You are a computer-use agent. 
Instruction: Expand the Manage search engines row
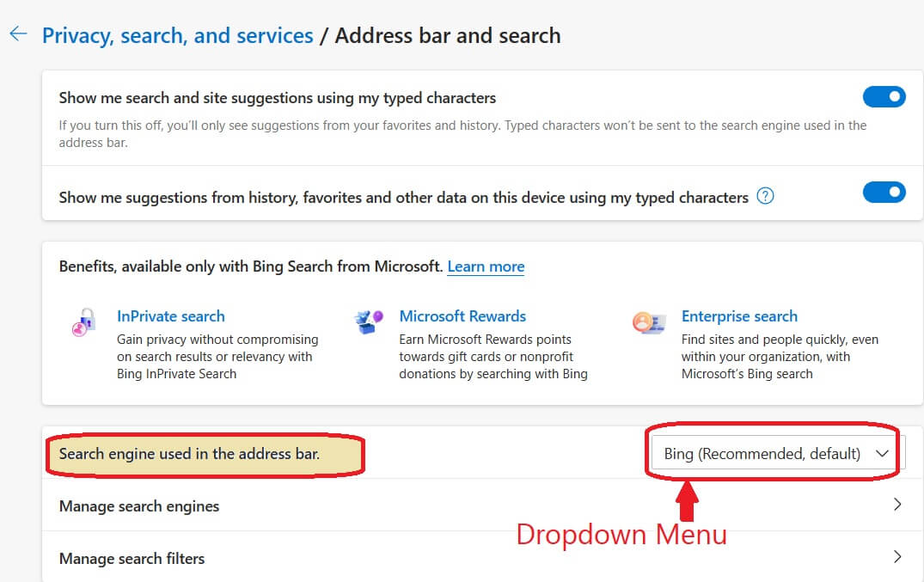pos(138,506)
